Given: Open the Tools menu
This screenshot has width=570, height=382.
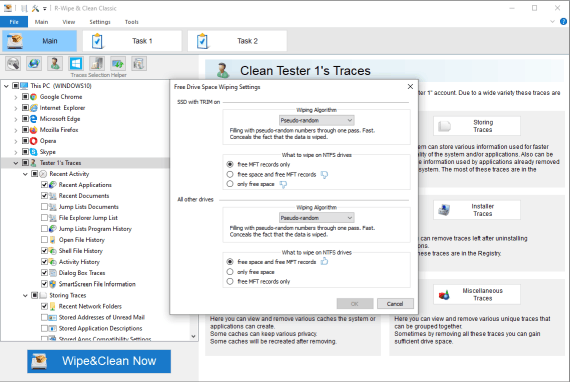Looking at the screenshot, I should 132,22.
